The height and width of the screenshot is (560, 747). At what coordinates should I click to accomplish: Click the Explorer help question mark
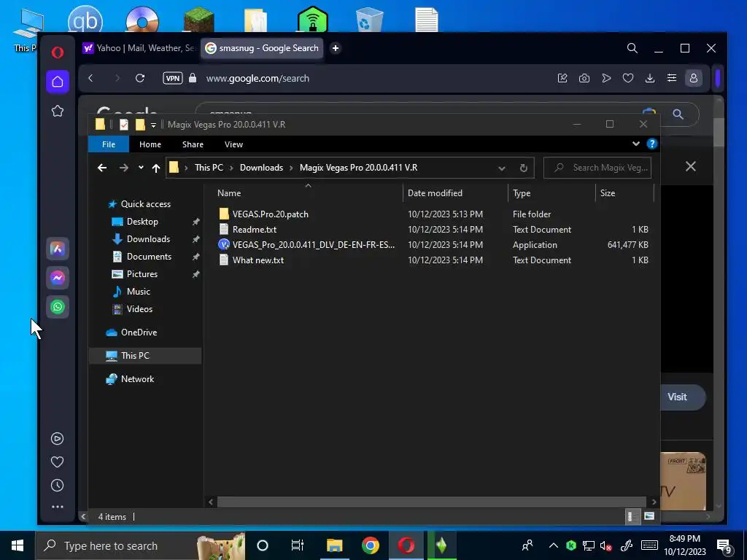[651, 144]
